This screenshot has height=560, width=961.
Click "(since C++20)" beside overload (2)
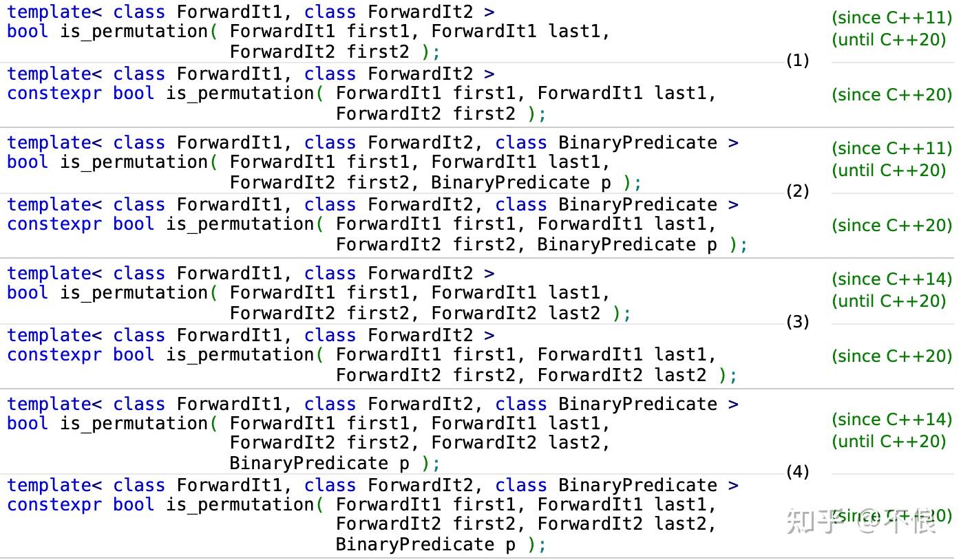[892, 226]
